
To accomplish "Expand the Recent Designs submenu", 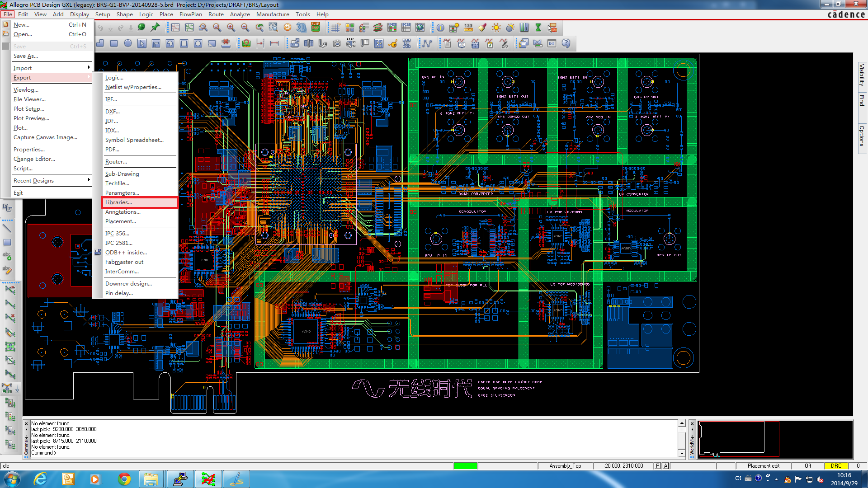I will pyautogui.click(x=52, y=180).
